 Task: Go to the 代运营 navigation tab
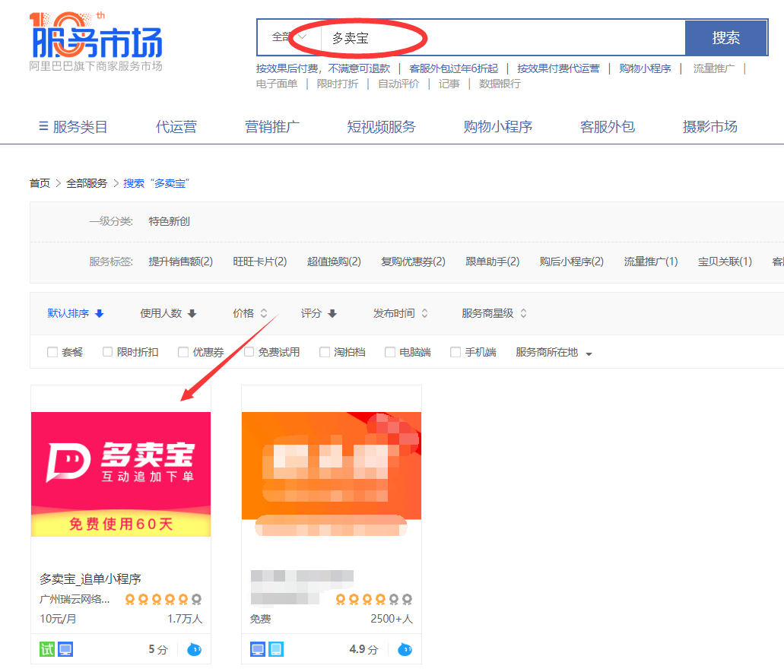176,126
